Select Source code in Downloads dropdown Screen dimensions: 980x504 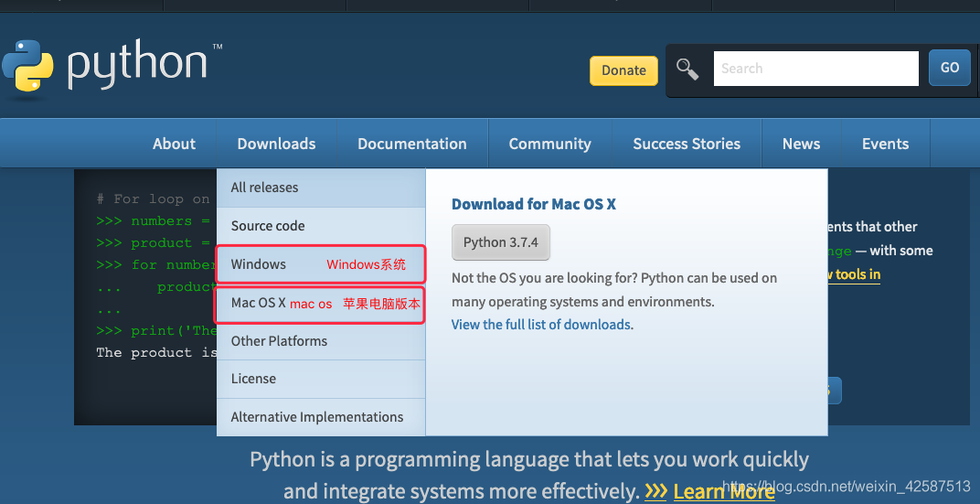click(x=321, y=226)
